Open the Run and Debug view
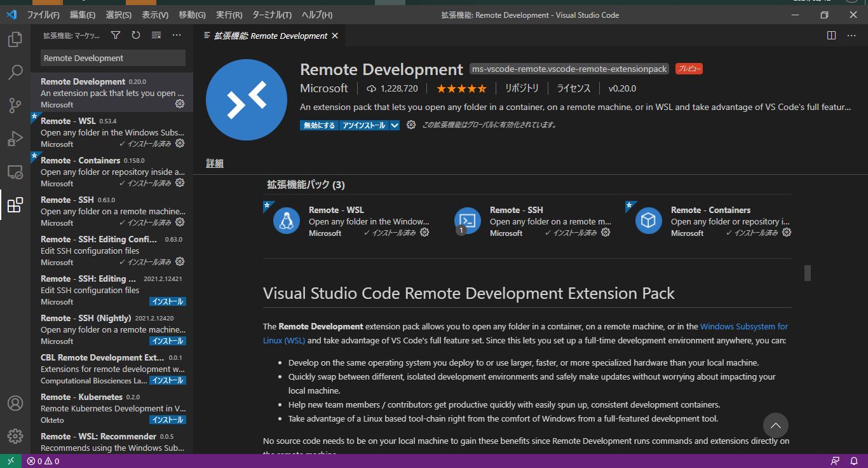This screenshot has width=868, height=468. tap(15, 138)
